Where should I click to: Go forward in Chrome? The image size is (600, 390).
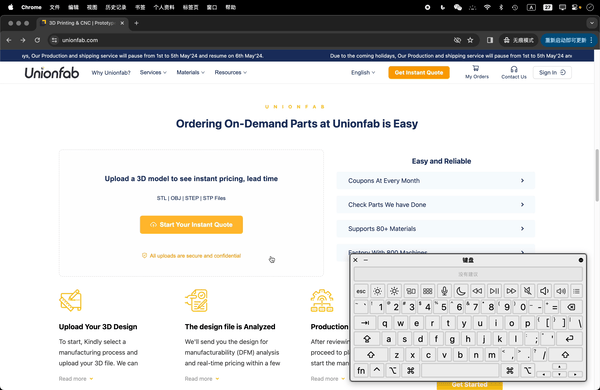click(x=23, y=40)
